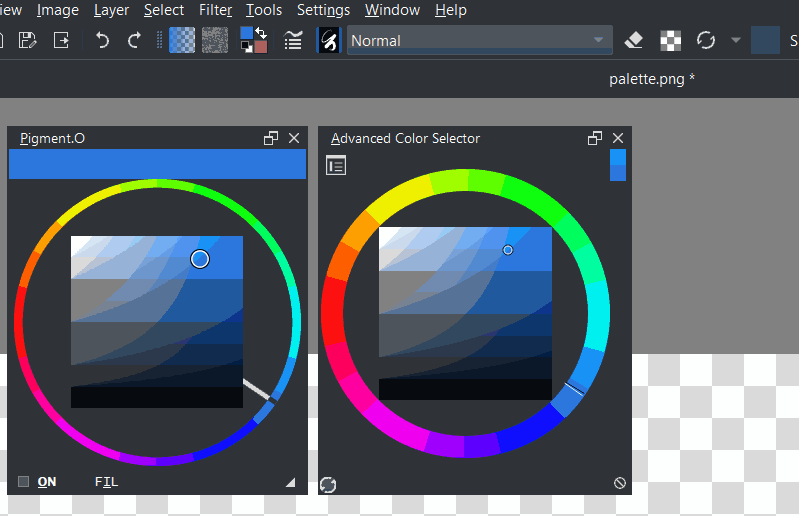
Task: Click the reload original preset icon
Action: [706, 40]
